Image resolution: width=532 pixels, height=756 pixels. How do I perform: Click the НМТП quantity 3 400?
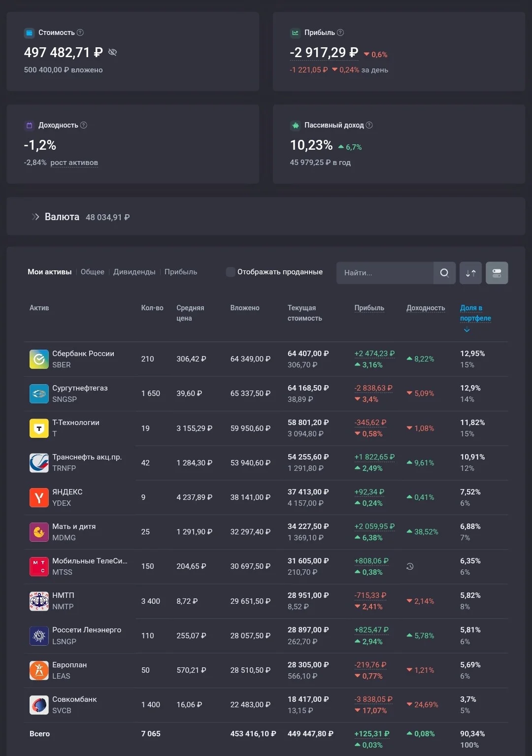pos(151,601)
